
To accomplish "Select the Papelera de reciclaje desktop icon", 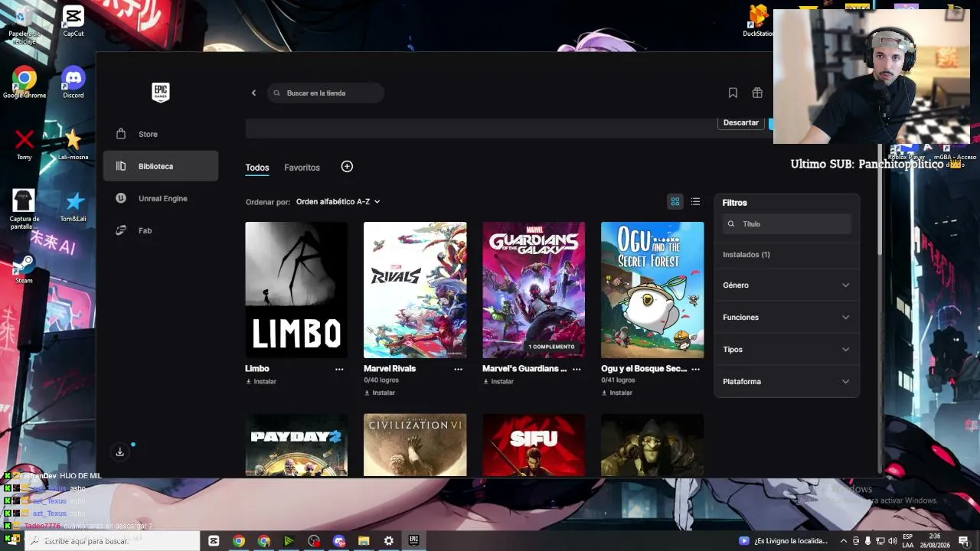I will point(24,24).
